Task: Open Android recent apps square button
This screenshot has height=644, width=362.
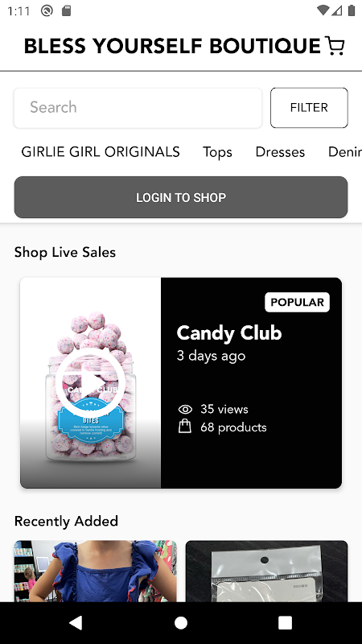Action: [286, 622]
